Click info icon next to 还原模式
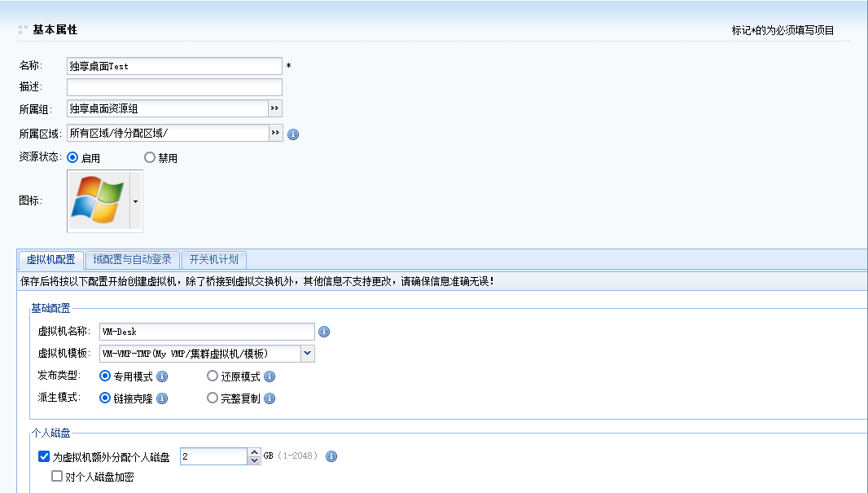868x493 pixels. 270,376
